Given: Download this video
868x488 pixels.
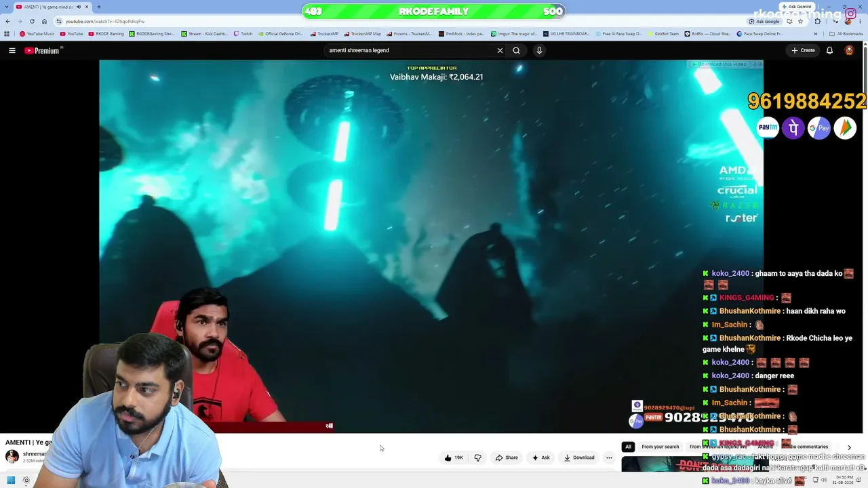Looking at the screenshot, I should (x=579, y=457).
